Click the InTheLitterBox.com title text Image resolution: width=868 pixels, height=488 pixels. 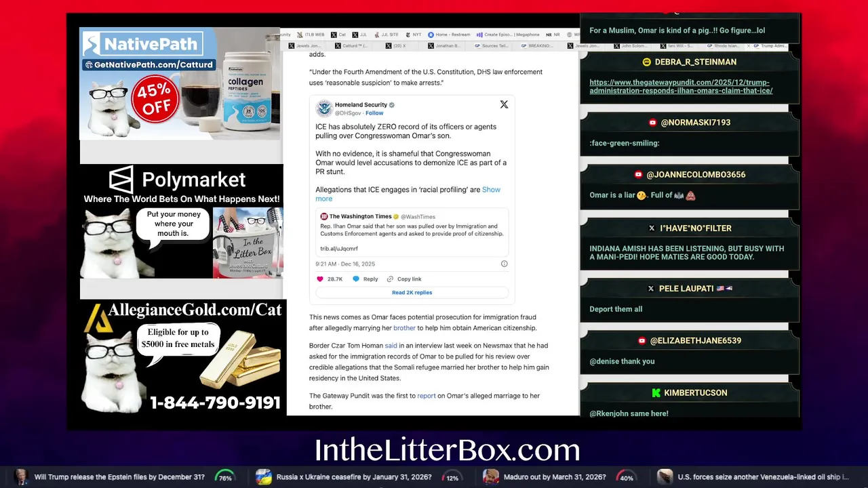pyautogui.click(x=447, y=450)
